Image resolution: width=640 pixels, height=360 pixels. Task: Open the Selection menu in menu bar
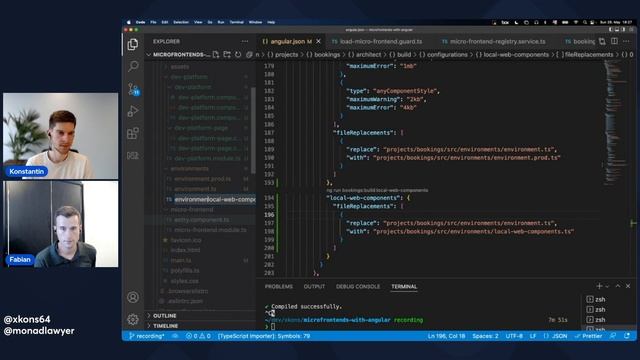point(181,22)
